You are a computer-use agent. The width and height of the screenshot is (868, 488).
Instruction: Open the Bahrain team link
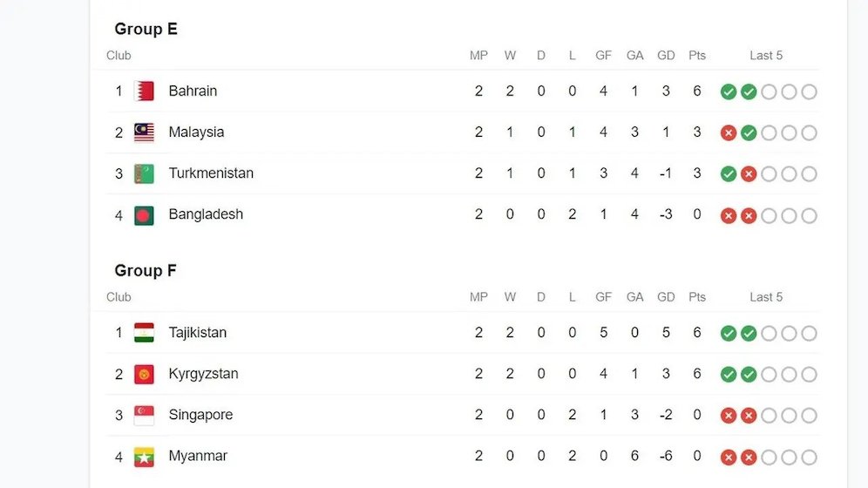[x=193, y=91]
